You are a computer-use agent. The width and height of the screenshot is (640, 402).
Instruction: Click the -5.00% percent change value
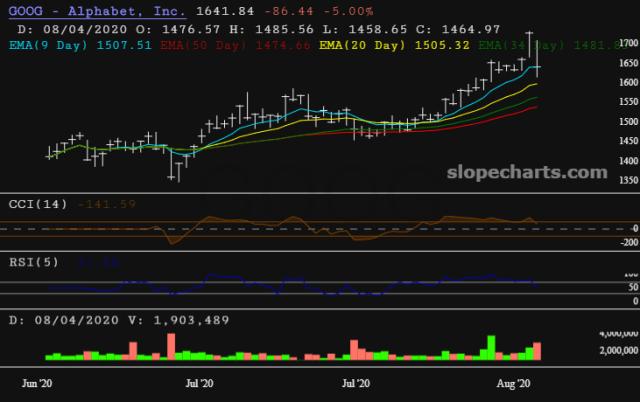(319, 11)
